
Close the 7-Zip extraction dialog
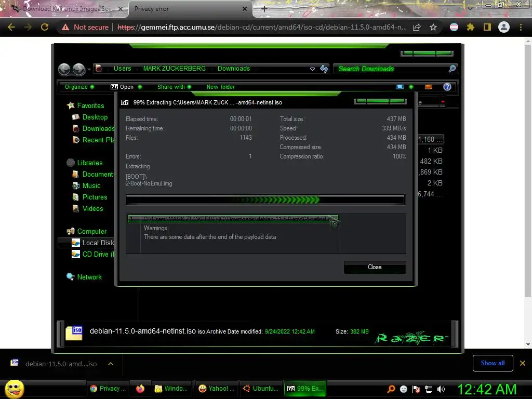pos(375,267)
